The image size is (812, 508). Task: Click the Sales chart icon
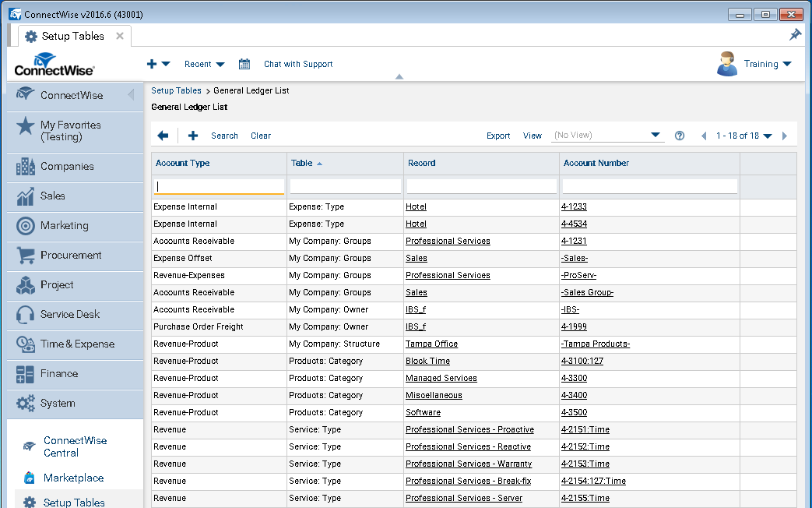point(25,196)
